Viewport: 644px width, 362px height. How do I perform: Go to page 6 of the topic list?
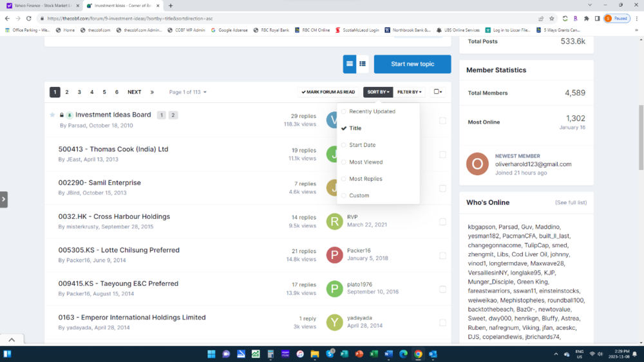point(117,92)
